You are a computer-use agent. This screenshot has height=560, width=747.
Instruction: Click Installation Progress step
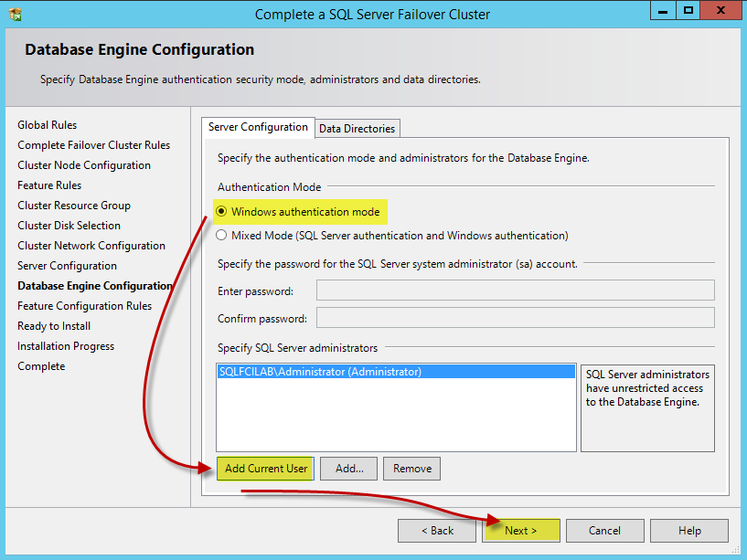pyautogui.click(x=66, y=346)
